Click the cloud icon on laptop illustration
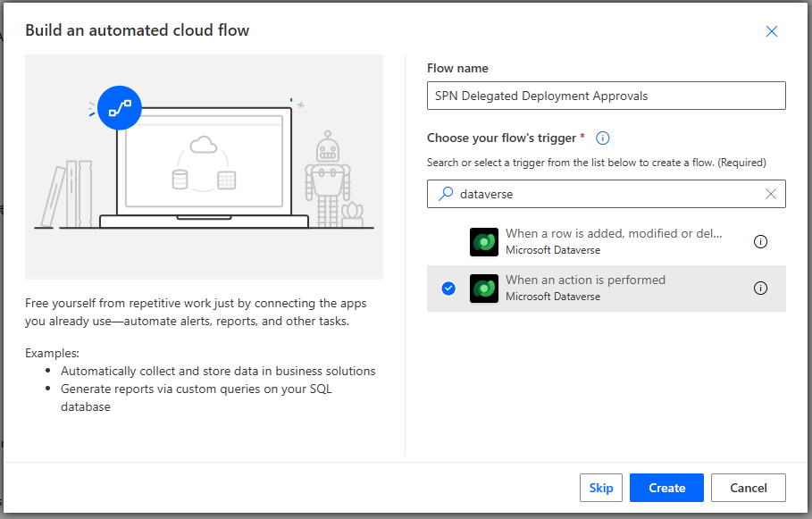The height and width of the screenshot is (519, 812). pos(204,145)
